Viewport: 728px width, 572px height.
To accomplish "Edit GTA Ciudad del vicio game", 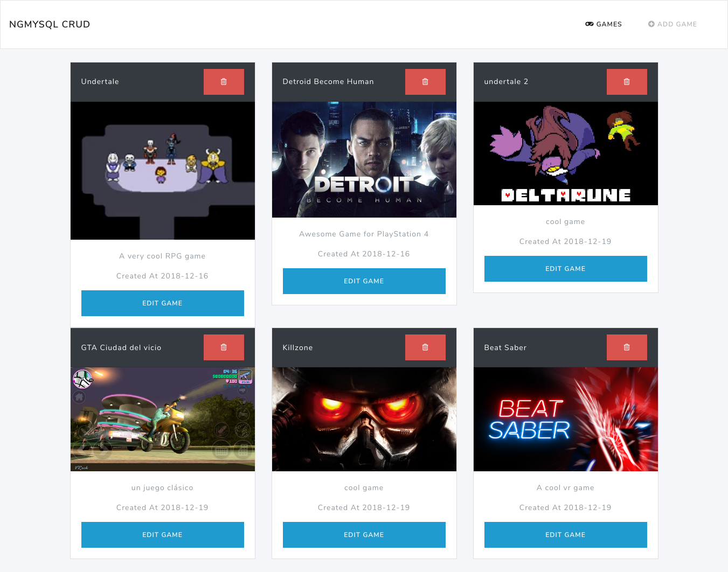I will [163, 535].
